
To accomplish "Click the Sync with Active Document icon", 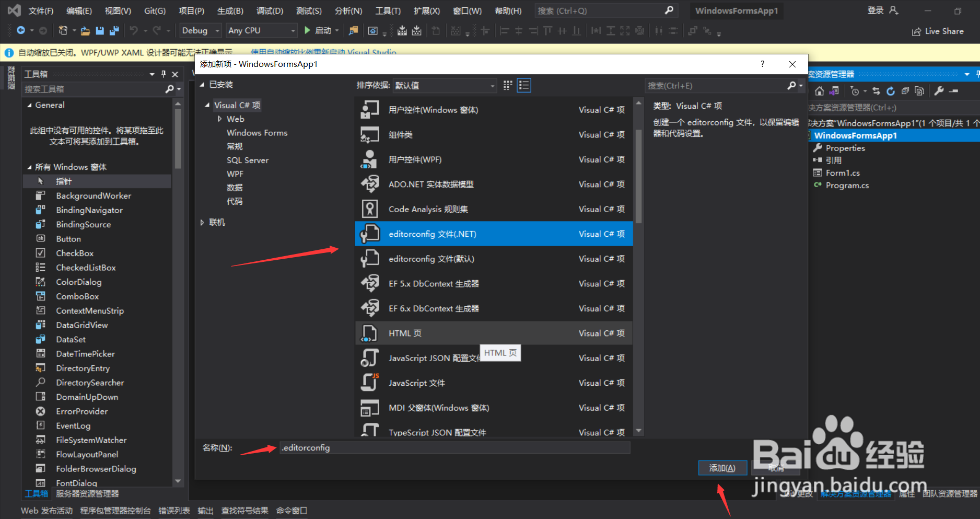I will click(x=876, y=90).
